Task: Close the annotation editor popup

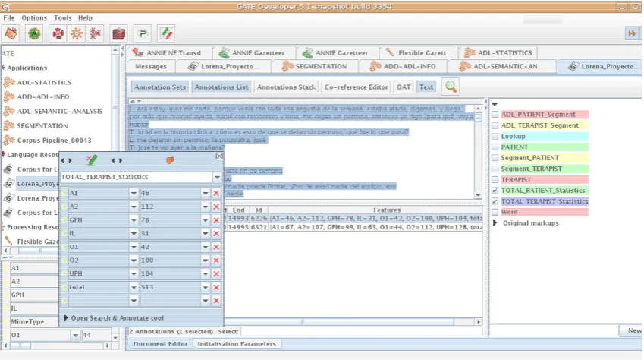Action: click(x=219, y=156)
